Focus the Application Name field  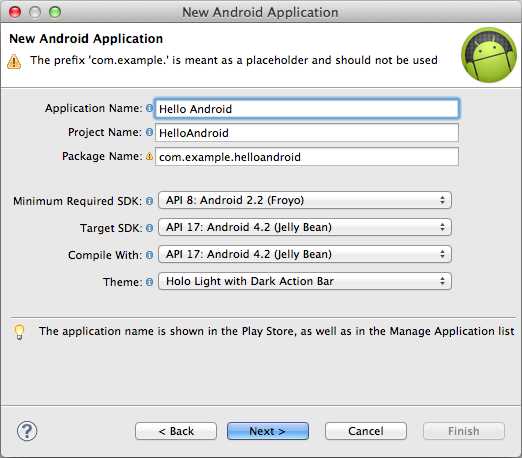click(307, 109)
